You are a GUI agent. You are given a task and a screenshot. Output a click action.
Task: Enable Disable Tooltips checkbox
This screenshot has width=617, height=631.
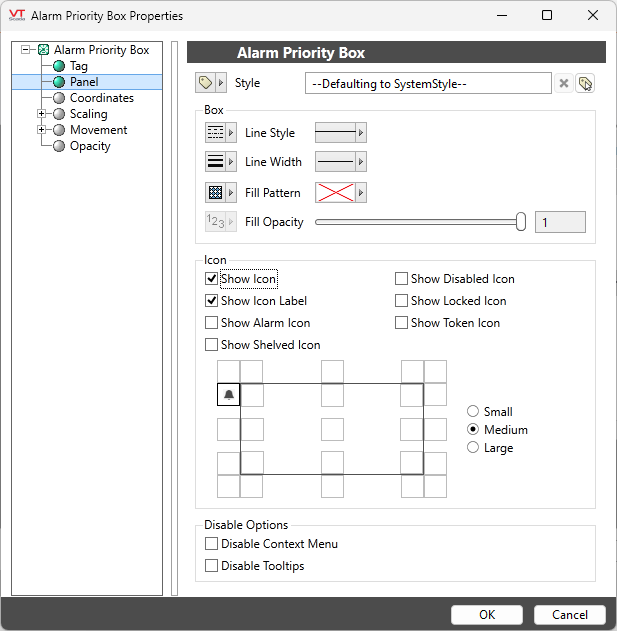pyautogui.click(x=211, y=566)
